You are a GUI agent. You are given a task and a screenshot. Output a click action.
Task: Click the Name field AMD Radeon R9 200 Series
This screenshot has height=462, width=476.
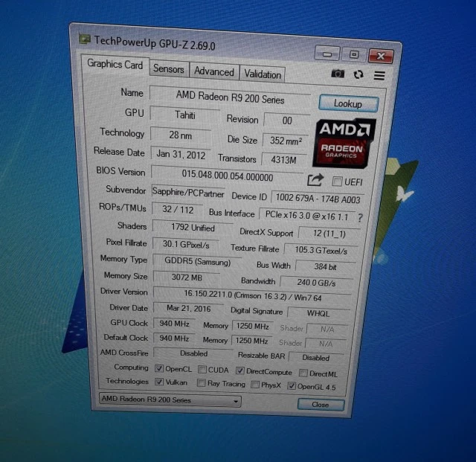click(230, 97)
